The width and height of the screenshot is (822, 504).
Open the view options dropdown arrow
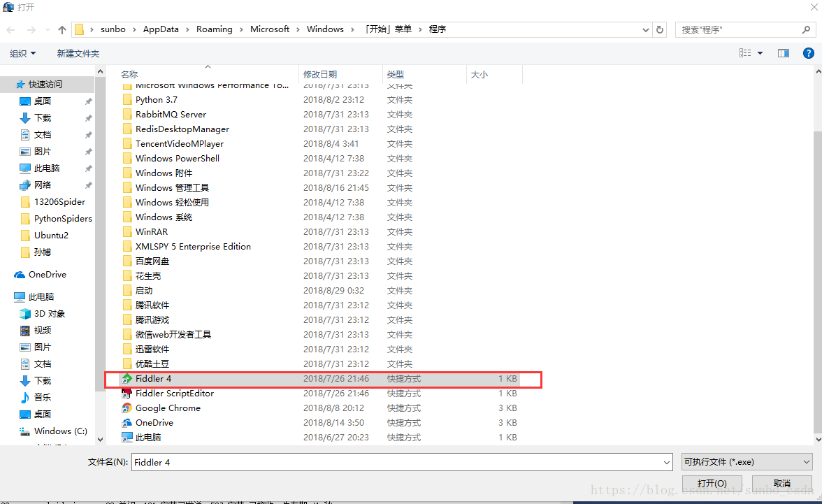760,53
